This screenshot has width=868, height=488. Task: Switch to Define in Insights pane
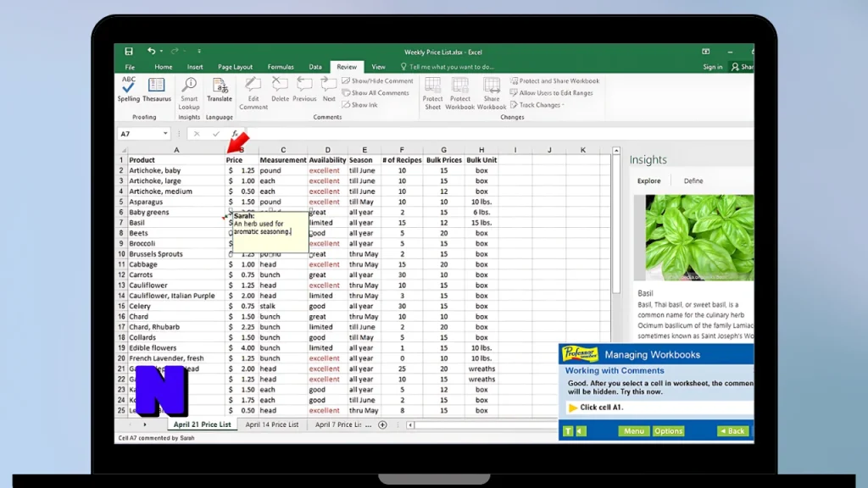point(693,181)
